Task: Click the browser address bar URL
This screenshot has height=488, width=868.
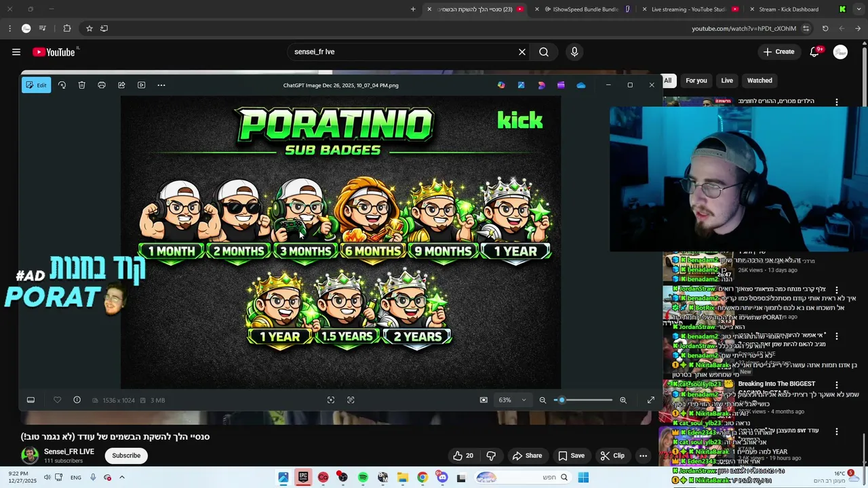Action: [x=744, y=28]
